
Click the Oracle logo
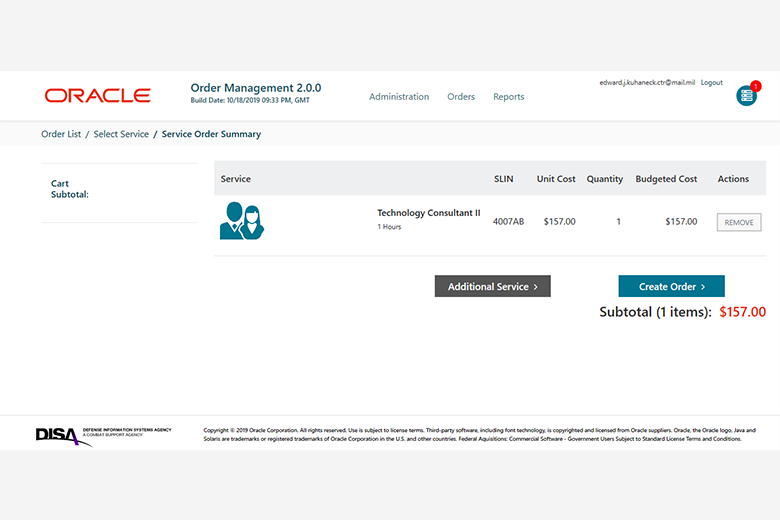click(x=98, y=96)
